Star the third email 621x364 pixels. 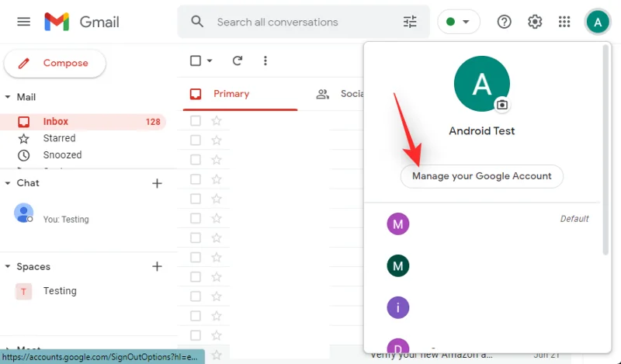(x=217, y=160)
